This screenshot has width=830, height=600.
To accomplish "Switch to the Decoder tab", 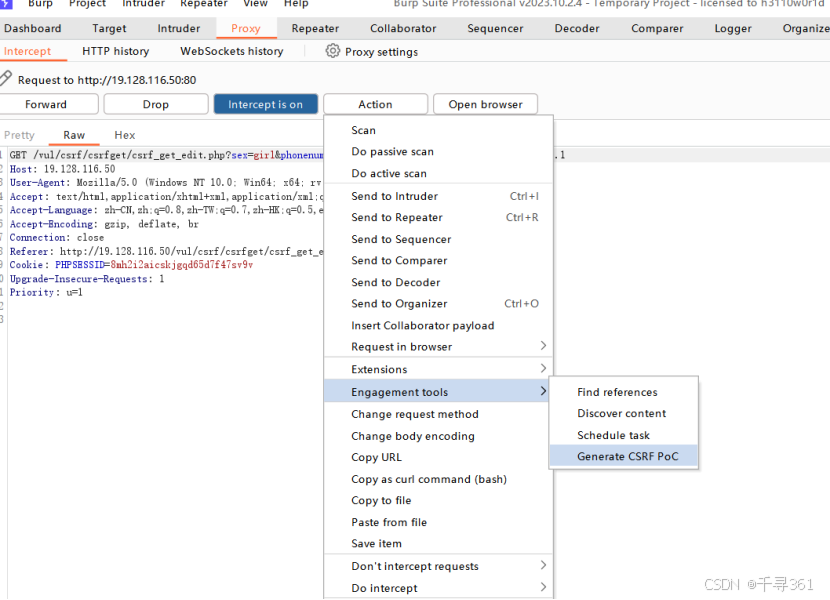I will coord(577,28).
